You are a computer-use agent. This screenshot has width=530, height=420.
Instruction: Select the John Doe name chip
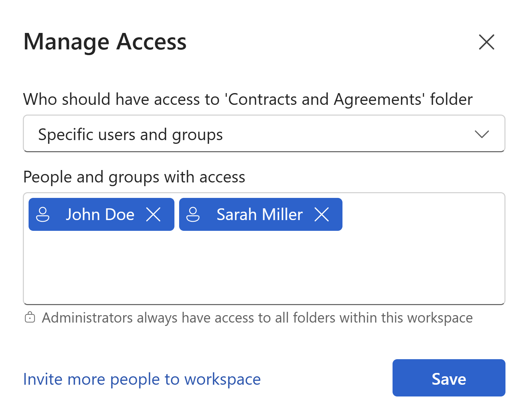pos(101,214)
